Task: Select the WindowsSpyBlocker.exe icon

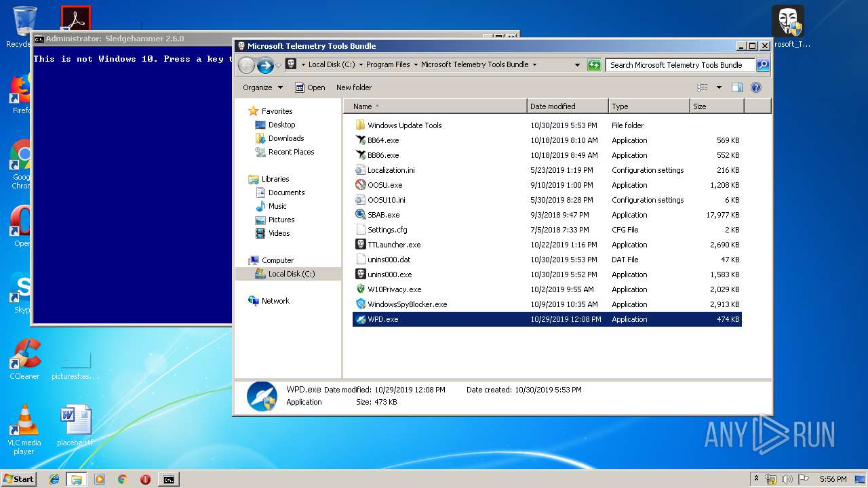Action: (361, 304)
